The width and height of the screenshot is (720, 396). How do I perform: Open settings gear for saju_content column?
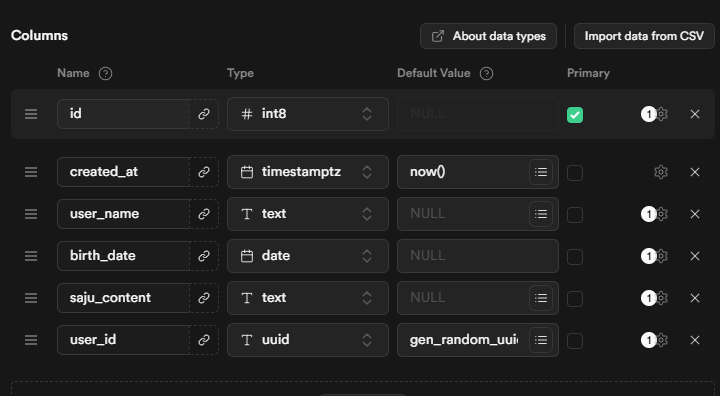pos(661,298)
